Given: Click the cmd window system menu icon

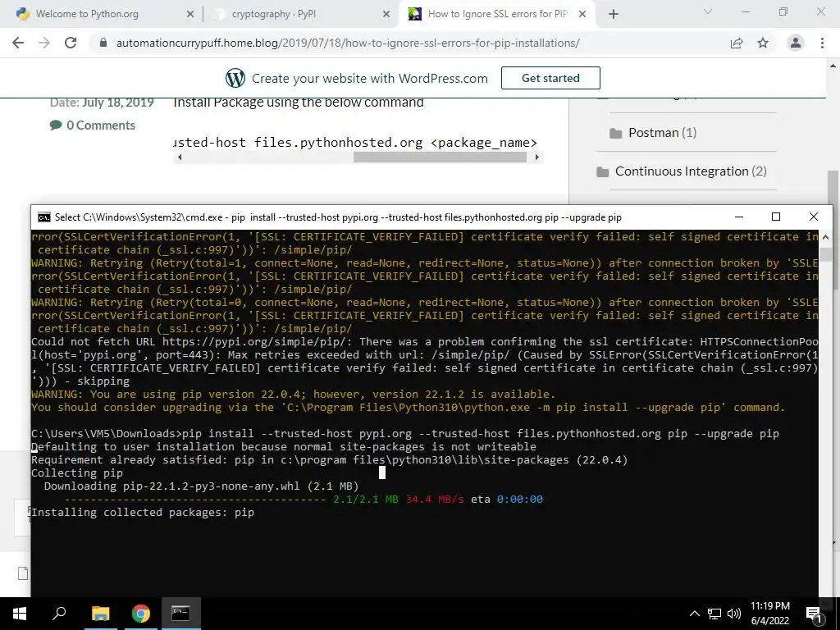Looking at the screenshot, I should pos(44,217).
